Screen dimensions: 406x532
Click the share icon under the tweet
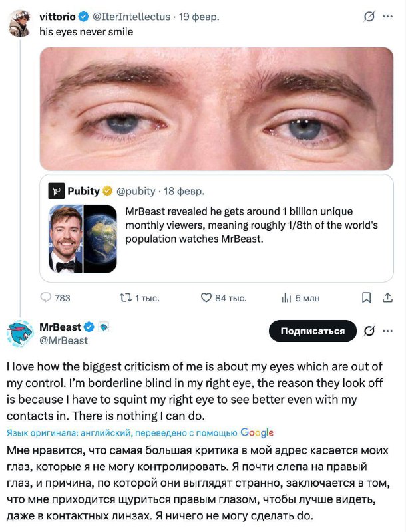click(x=386, y=298)
